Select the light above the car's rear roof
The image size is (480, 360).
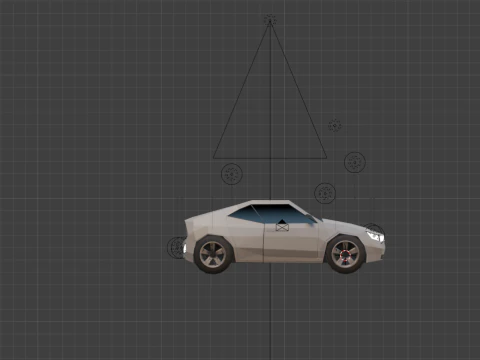(x=232, y=174)
